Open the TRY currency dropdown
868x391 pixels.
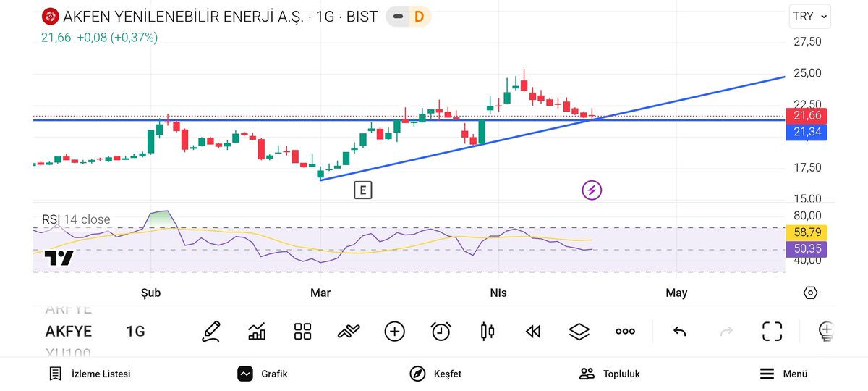810,16
